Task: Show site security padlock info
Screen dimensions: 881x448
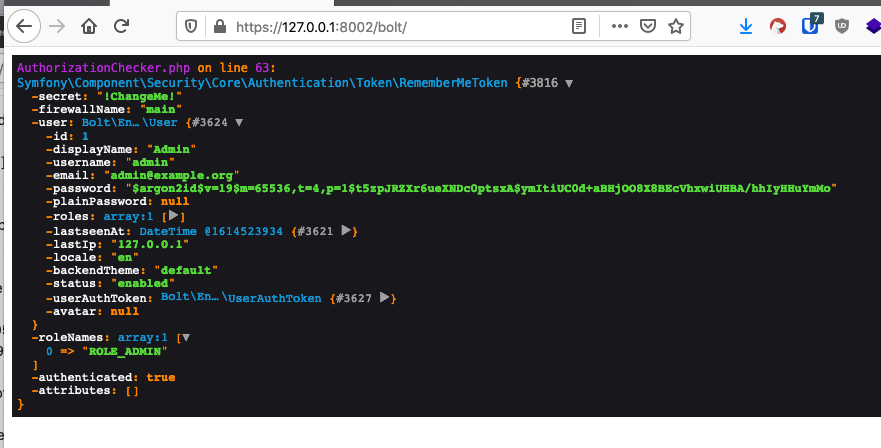Action: pos(220,26)
